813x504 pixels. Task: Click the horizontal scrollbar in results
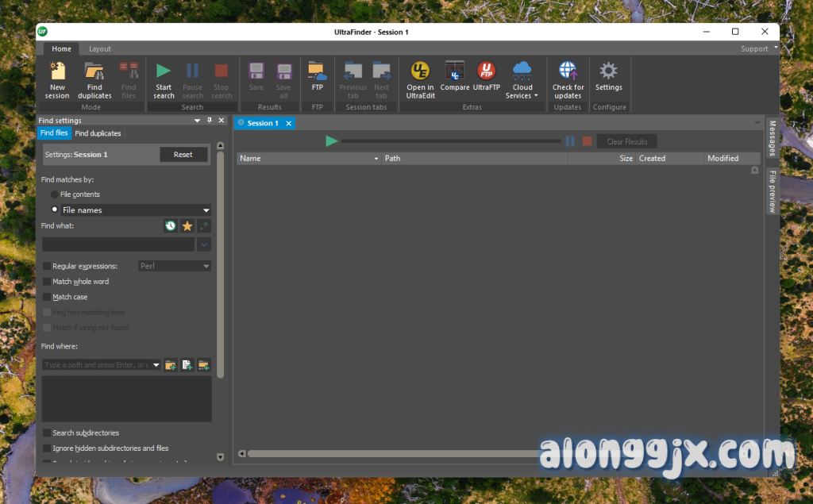tap(397, 454)
